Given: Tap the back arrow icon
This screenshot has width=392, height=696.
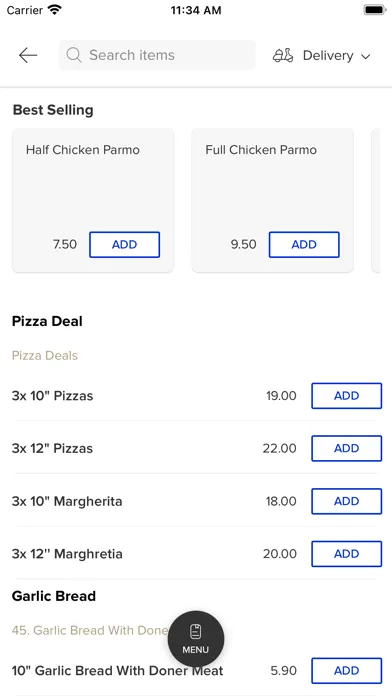Looking at the screenshot, I should coord(28,55).
